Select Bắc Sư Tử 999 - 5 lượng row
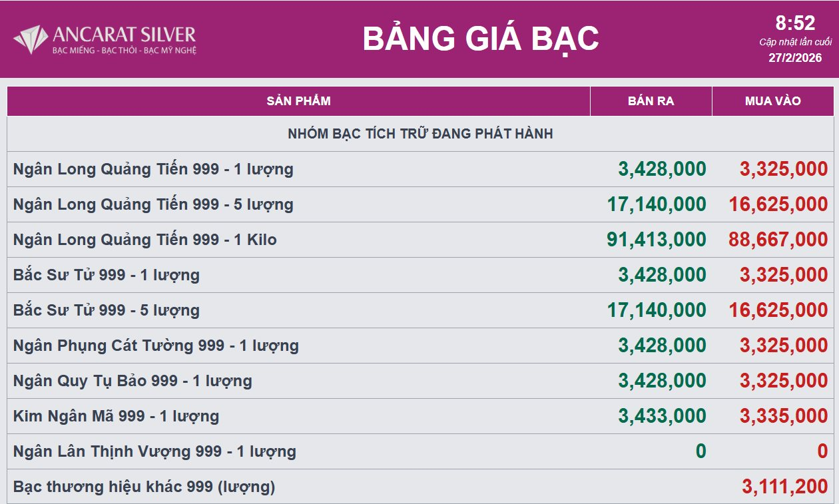Screen dimensions: 839x504 tap(107, 310)
